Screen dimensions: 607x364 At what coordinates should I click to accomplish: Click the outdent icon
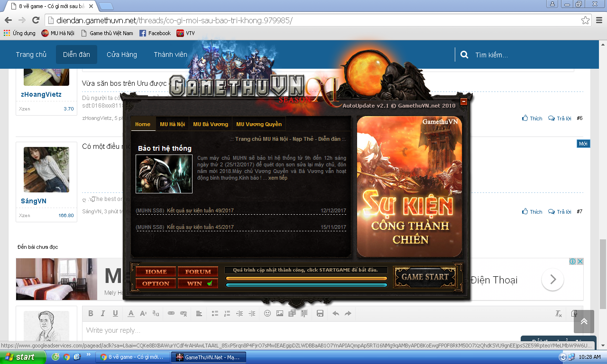(239, 313)
